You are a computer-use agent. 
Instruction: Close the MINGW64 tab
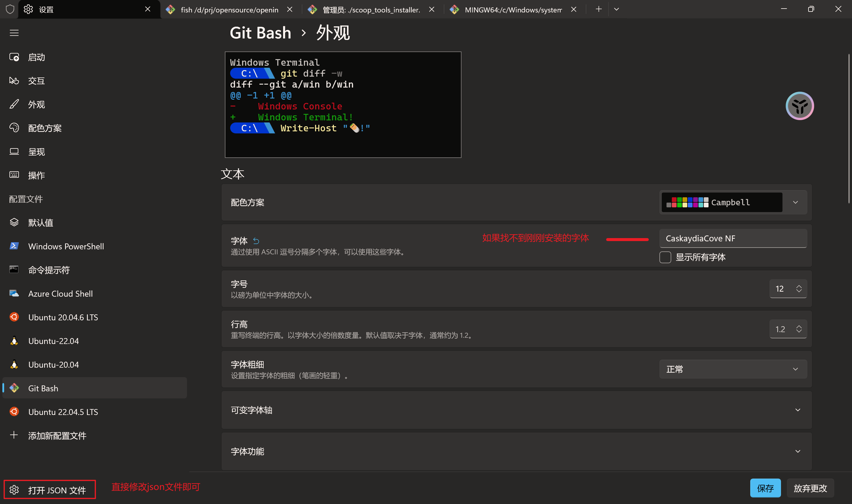click(x=574, y=9)
